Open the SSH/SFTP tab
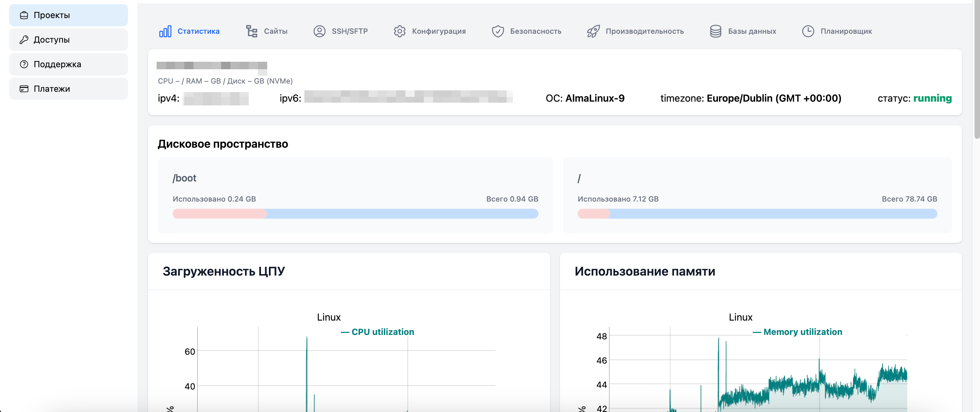Screen dimensions: 980x412 tap(340, 31)
